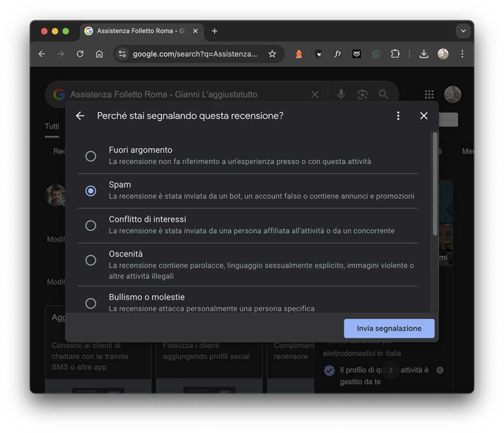
Task: Select the Oscenità radio option
Action: (x=91, y=260)
